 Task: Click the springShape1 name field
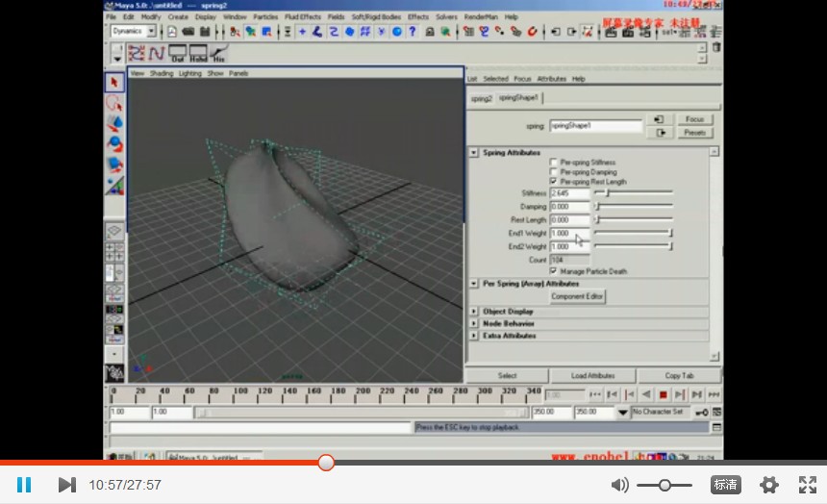click(596, 126)
